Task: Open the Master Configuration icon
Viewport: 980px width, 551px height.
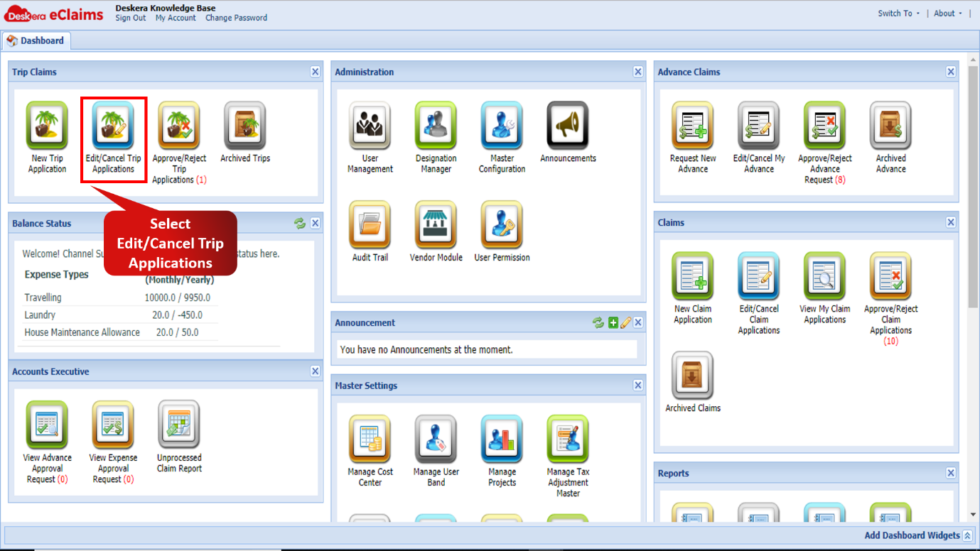Action: click(x=502, y=126)
